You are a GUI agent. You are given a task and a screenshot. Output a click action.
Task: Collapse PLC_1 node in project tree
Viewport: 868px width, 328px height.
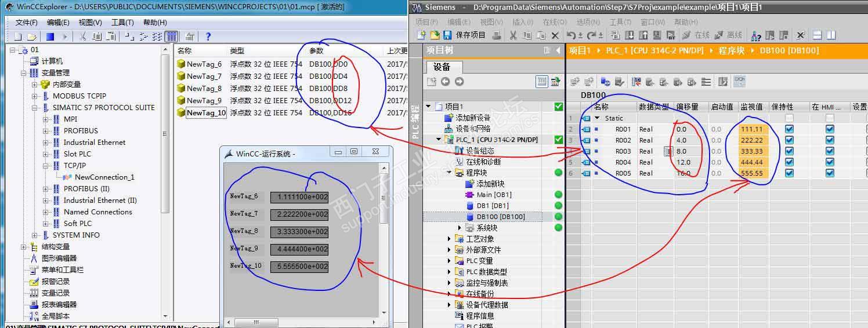[x=439, y=140]
